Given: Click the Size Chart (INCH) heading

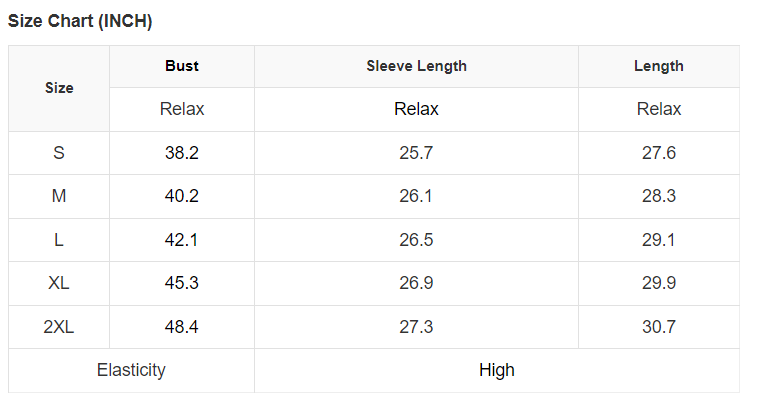Looking at the screenshot, I should [80, 21].
